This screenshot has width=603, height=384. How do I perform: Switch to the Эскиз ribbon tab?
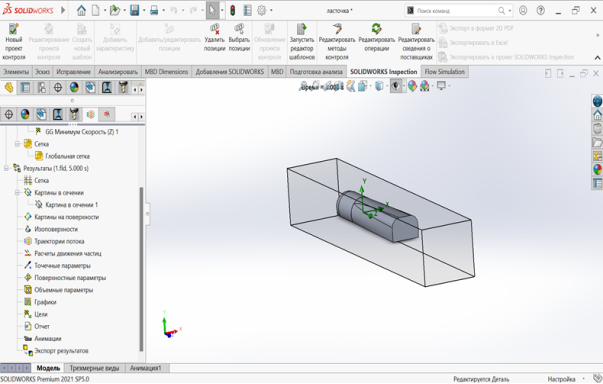click(42, 71)
